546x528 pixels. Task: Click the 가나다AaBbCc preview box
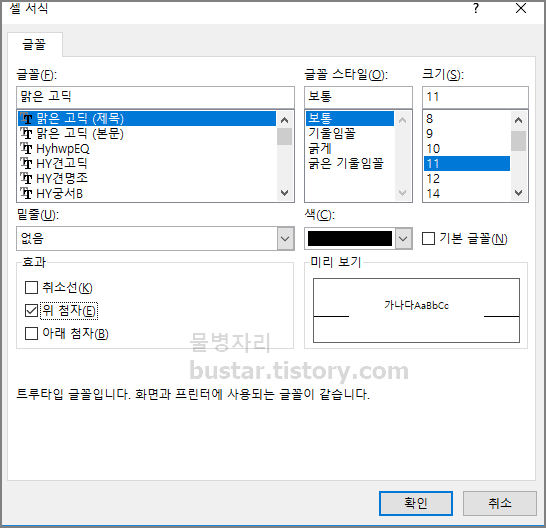[x=416, y=310]
